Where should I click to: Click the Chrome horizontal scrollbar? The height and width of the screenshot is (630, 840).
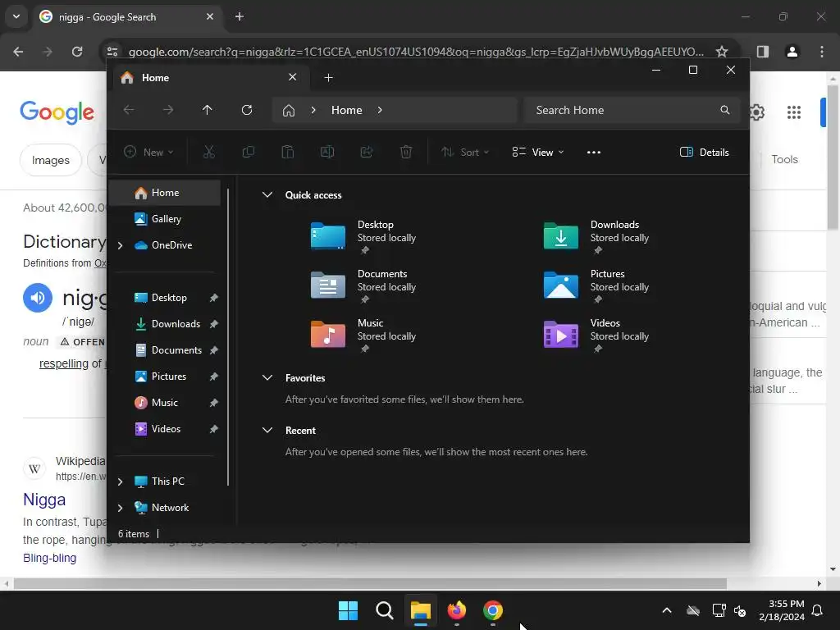[370, 583]
